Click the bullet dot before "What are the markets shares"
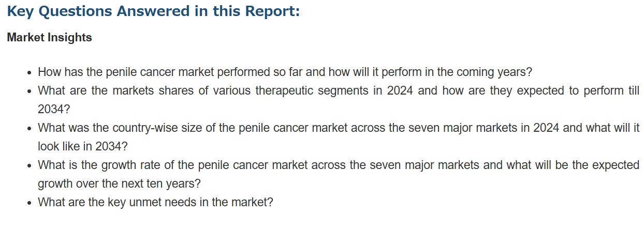The height and width of the screenshot is (230, 644). click(x=30, y=91)
